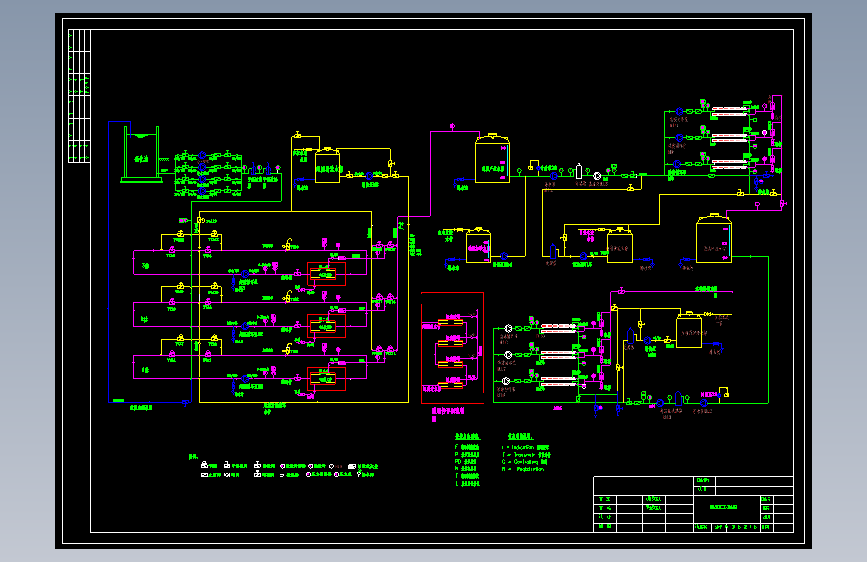Click the top red-boxed unit on the magenta loops
The height and width of the screenshot is (562, 867).
coord(326,274)
